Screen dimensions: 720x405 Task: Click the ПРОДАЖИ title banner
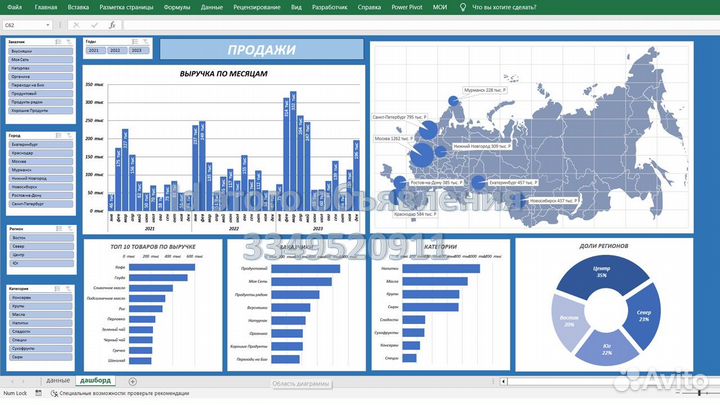pyautogui.click(x=261, y=50)
